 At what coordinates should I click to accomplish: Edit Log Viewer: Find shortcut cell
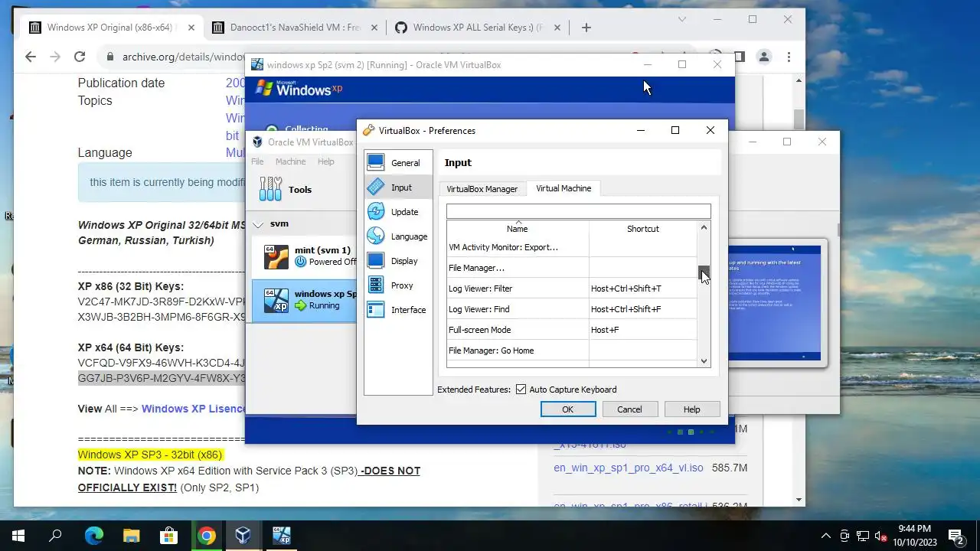pos(643,309)
